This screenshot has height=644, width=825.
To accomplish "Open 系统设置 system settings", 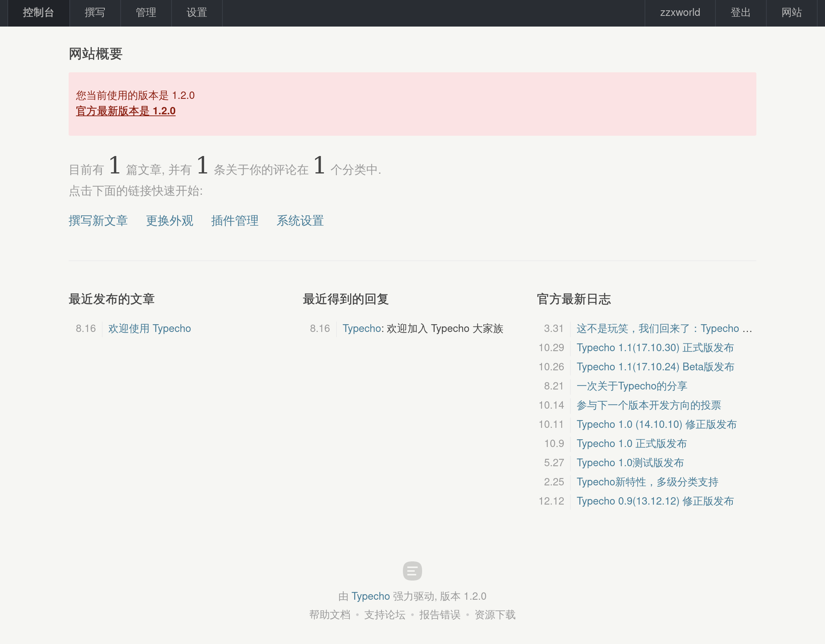I will (x=300, y=221).
